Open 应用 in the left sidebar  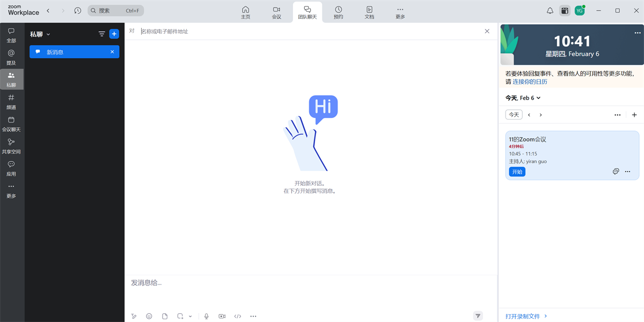(x=11, y=169)
